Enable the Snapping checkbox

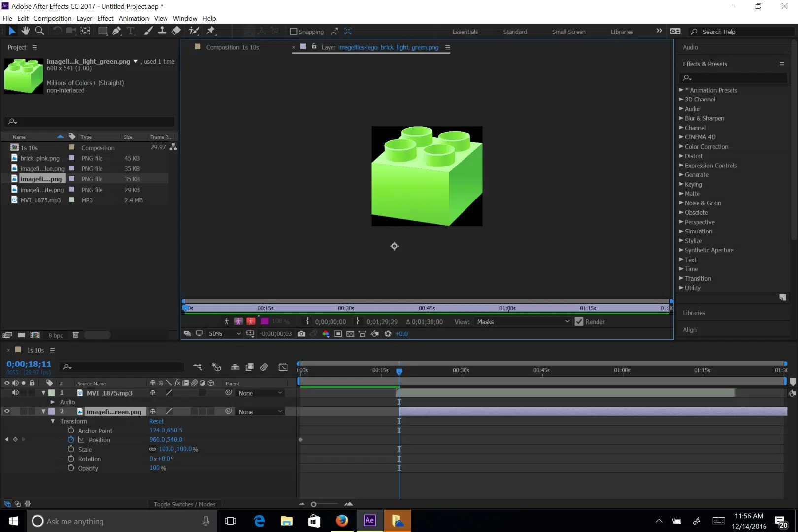point(294,31)
